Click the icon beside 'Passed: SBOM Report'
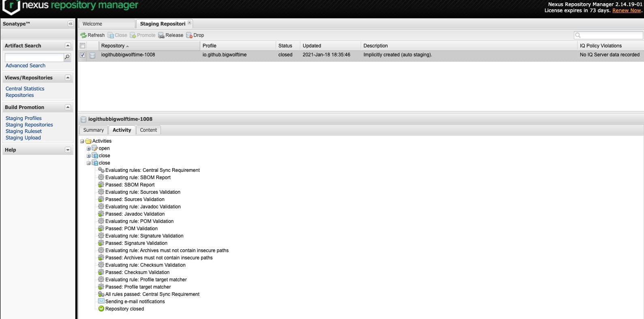 coord(101,185)
